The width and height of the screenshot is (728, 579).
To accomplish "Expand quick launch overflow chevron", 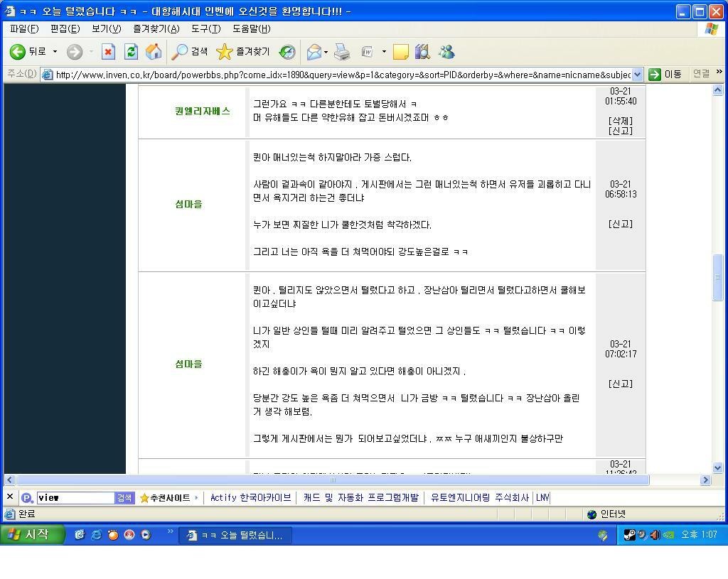I will [170, 531].
